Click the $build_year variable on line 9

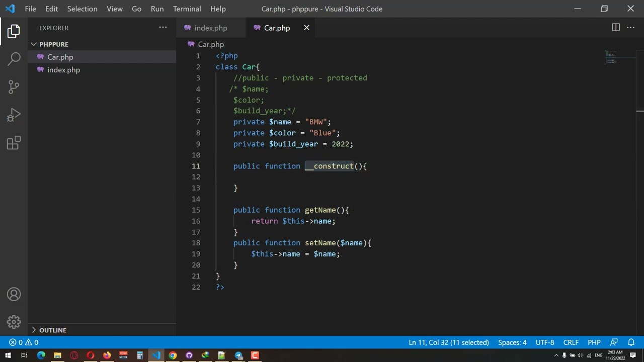coord(293,144)
